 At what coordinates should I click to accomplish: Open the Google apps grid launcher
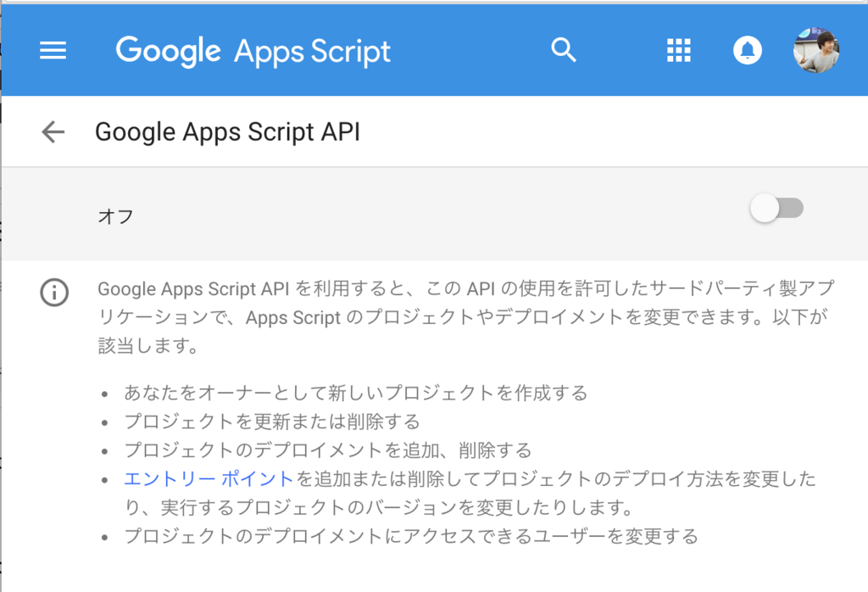pyautogui.click(x=679, y=50)
